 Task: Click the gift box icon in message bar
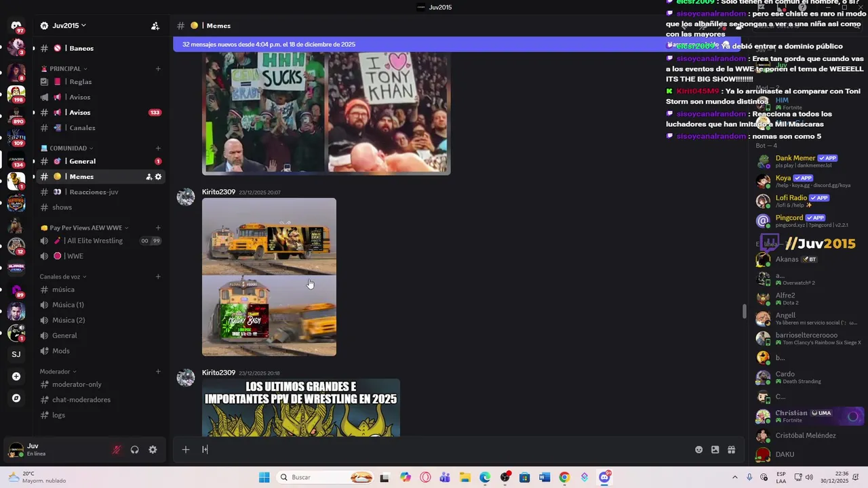[732, 449]
